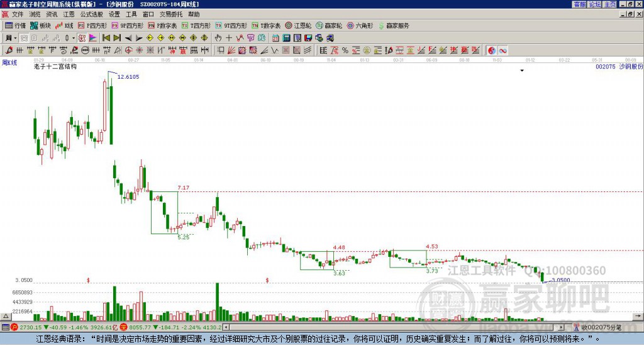Click the 周K线 period label

coord(9,62)
